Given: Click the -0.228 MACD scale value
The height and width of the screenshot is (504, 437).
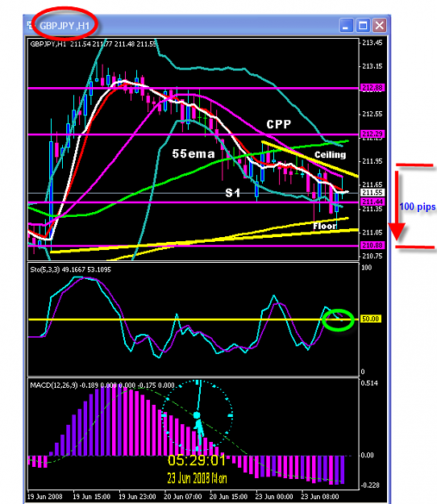Looking at the screenshot, I should pos(370,485).
